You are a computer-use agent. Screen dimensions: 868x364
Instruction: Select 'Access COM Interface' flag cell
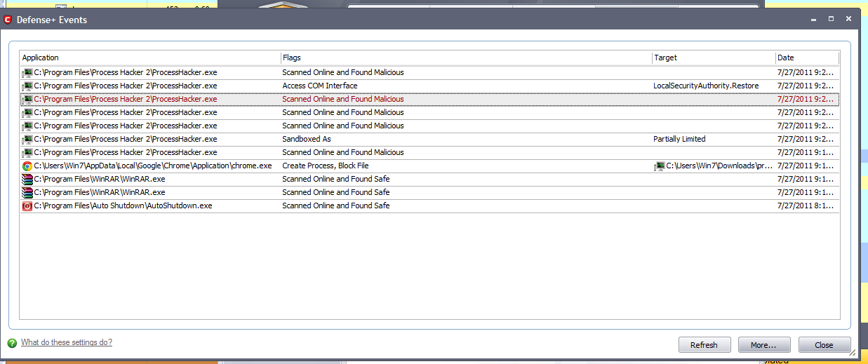pos(320,86)
